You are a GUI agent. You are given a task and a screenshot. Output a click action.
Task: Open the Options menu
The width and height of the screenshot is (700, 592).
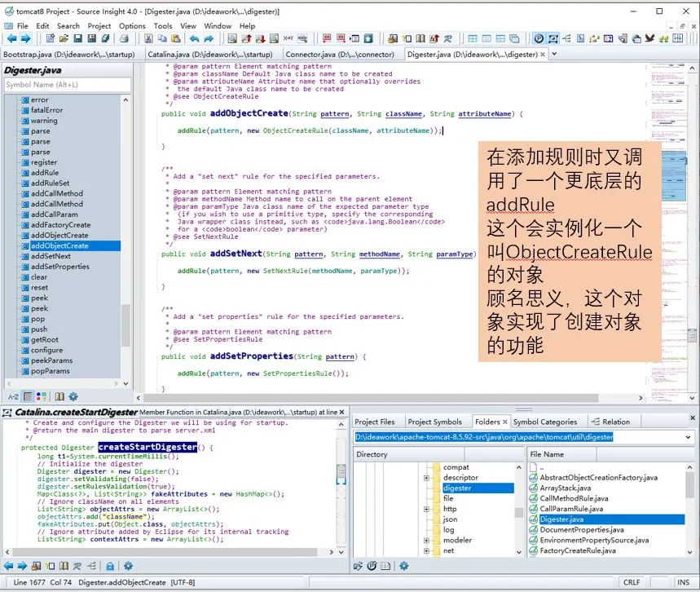132,26
